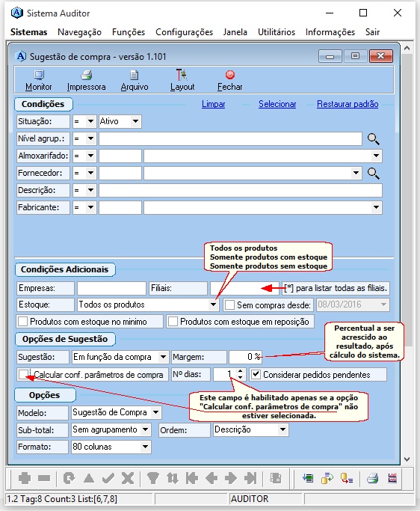
Task: Go to last record icon
Action: point(250,478)
